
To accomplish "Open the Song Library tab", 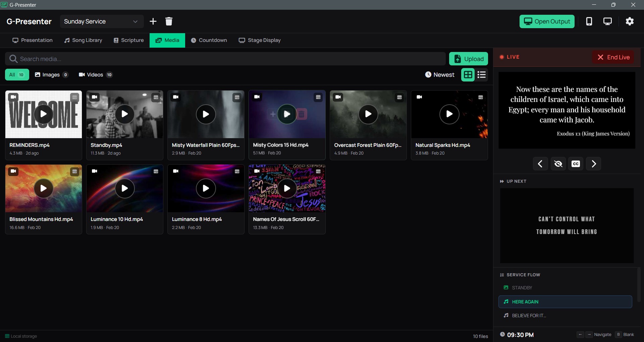I will click(83, 40).
